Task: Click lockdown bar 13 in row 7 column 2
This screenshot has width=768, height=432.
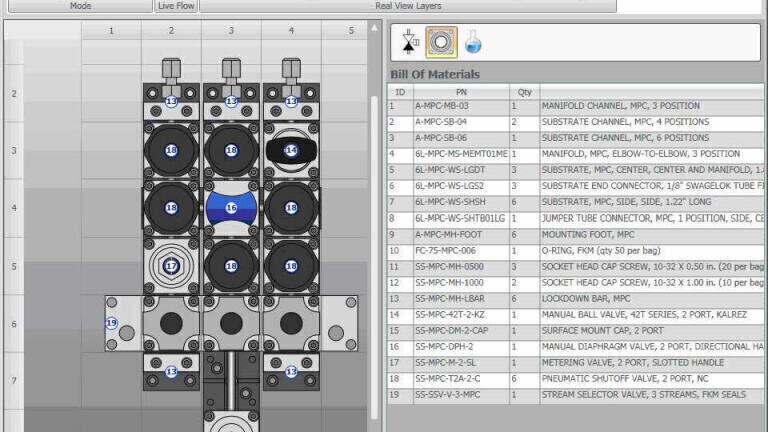Action: 171,372
